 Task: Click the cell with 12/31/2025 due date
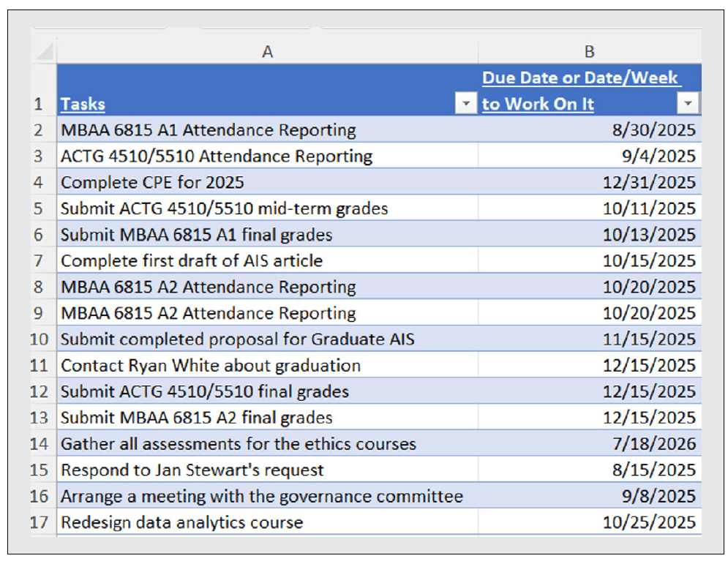(x=589, y=182)
